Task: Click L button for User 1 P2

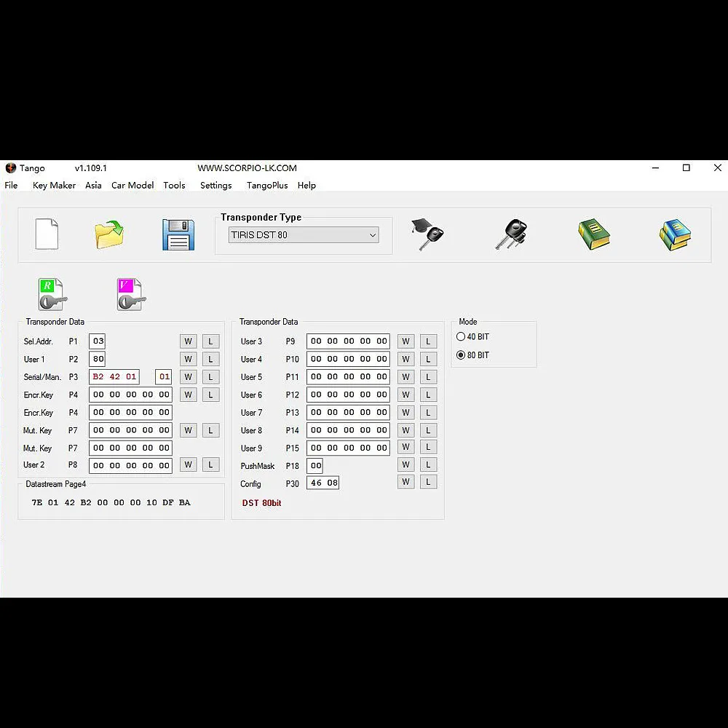Action: point(211,359)
